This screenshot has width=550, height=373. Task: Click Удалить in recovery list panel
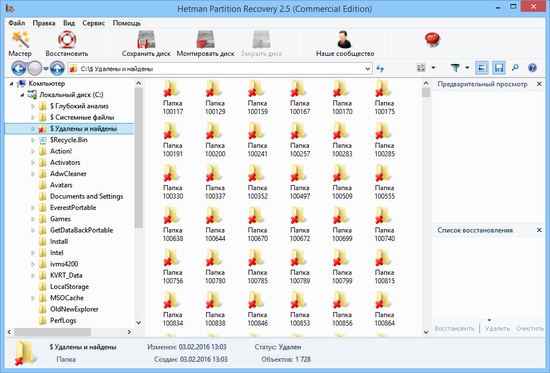tap(497, 328)
